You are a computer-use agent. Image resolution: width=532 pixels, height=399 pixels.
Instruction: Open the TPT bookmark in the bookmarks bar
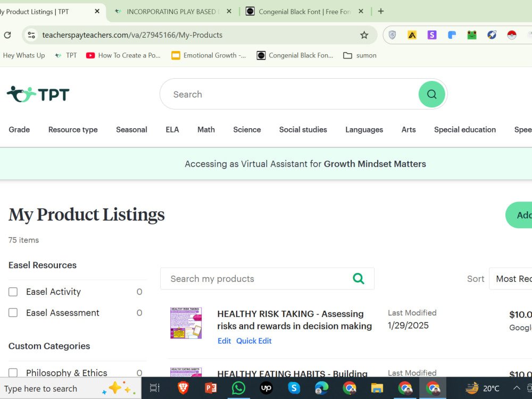click(66, 55)
